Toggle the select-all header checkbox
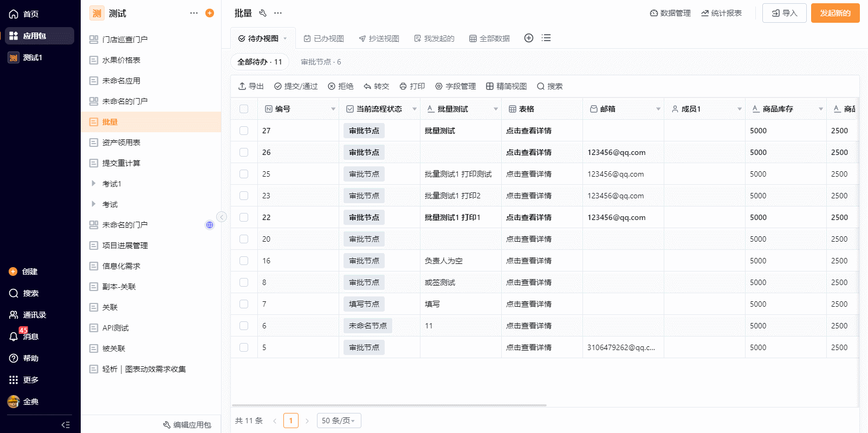This screenshot has height=433, width=868. 244,109
